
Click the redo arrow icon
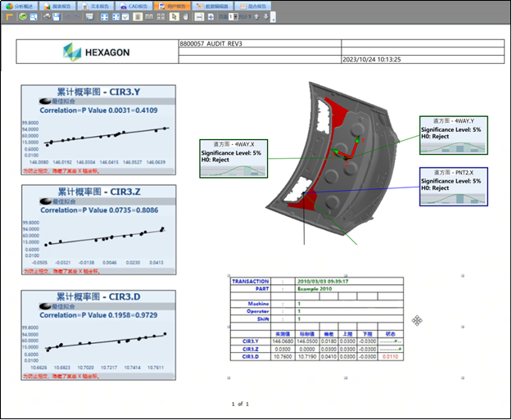pos(77,17)
